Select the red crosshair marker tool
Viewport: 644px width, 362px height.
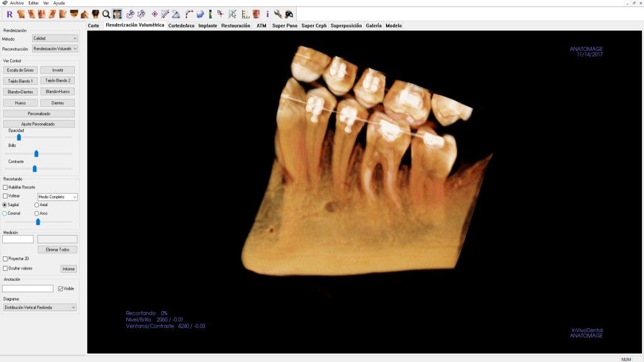[155, 14]
